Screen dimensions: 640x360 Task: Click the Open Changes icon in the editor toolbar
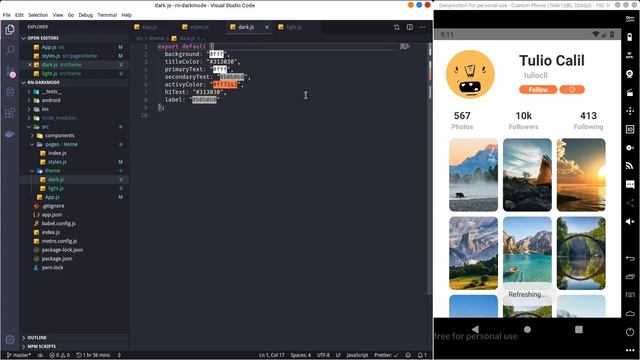point(397,27)
